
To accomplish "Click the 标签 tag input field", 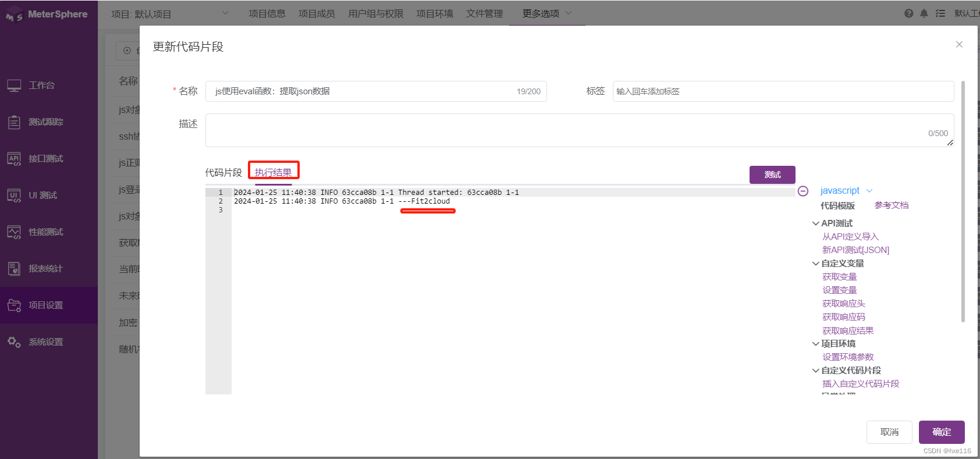I will 783,91.
